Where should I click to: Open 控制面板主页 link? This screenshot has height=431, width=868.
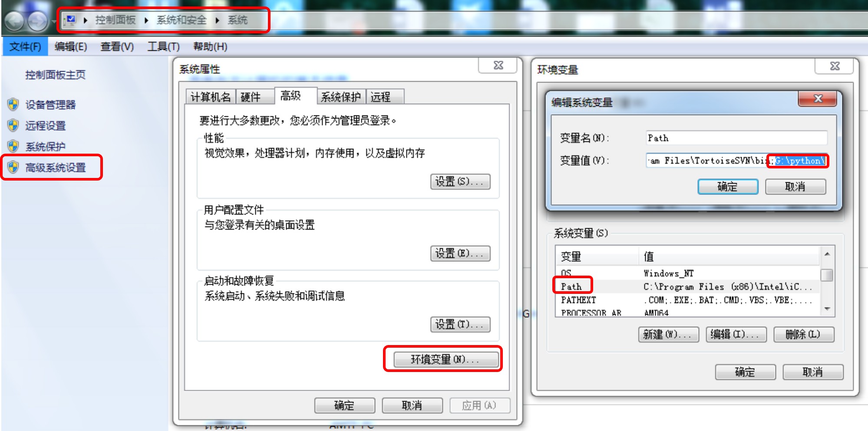tap(55, 75)
